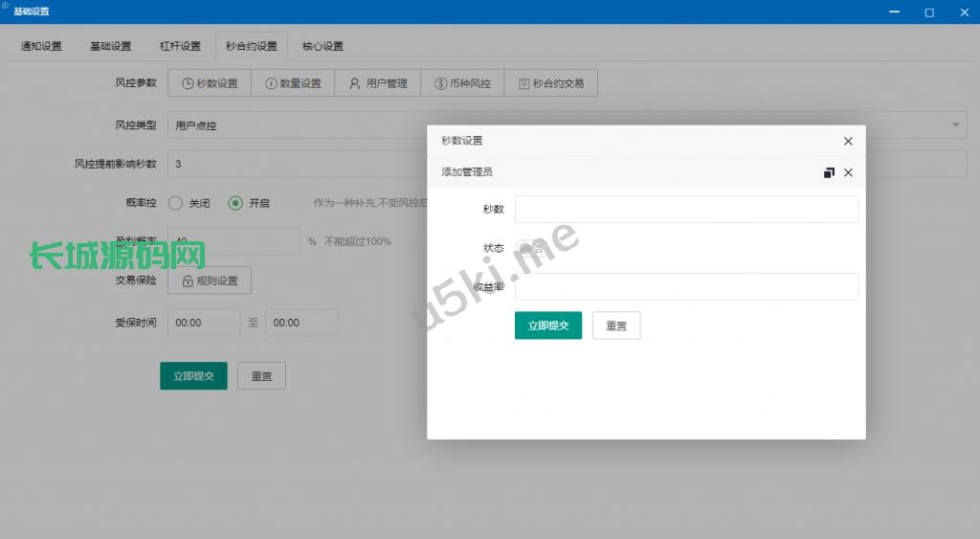Close the 添加管理员 inner dialog

(848, 172)
